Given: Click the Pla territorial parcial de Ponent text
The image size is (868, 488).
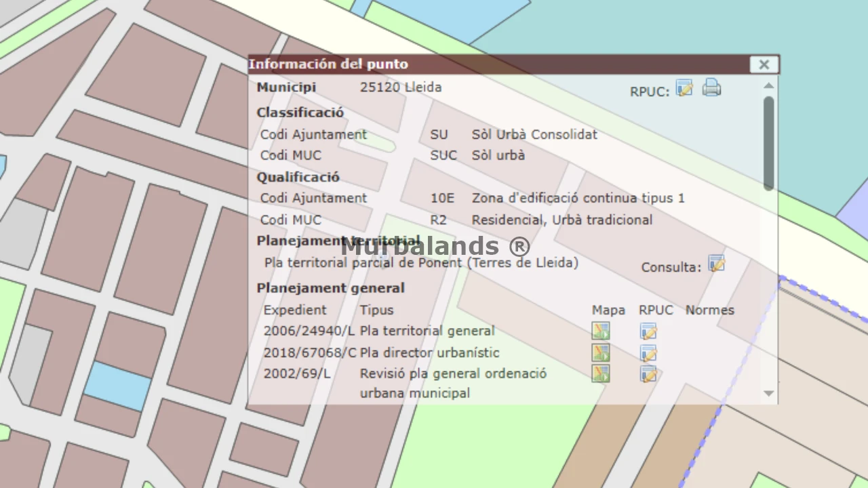Looking at the screenshot, I should tap(421, 262).
